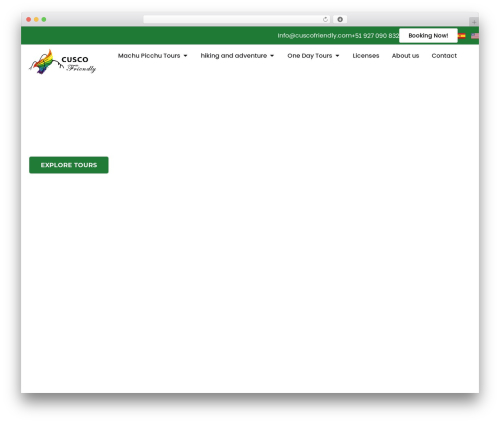Image resolution: width=500 pixels, height=423 pixels.
Task: Click the Cusco Friendly logo
Action: point(62,62)
